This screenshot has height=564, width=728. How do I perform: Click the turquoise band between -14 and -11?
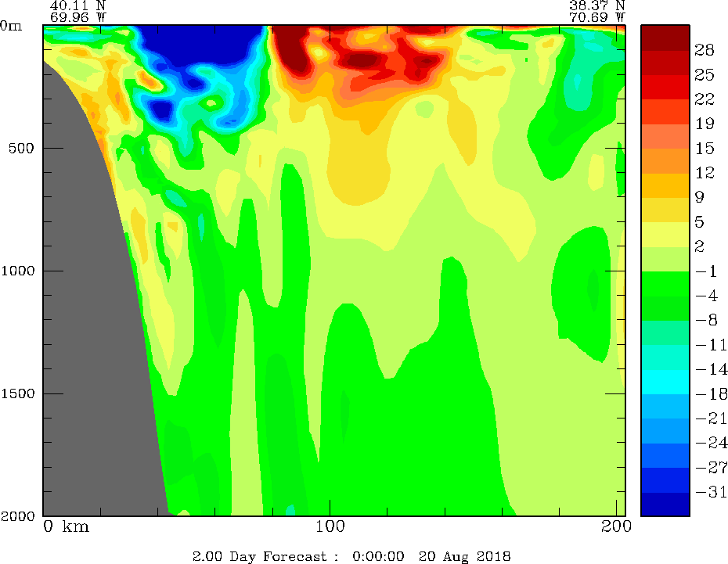coord(665,357)
